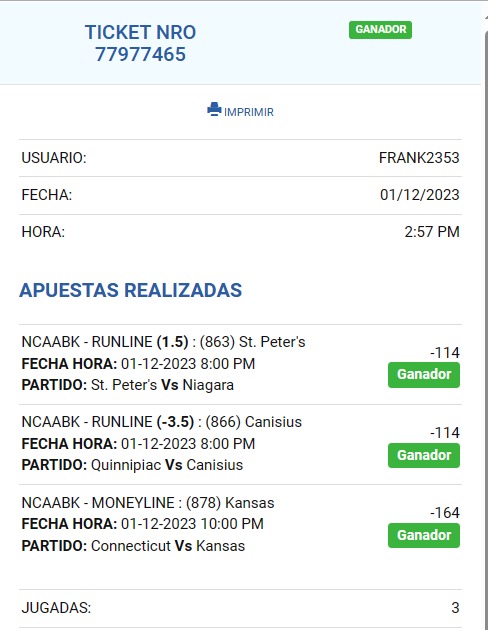
Task: Click the date value 01/12/2023
Action: [x=420, y=195]
